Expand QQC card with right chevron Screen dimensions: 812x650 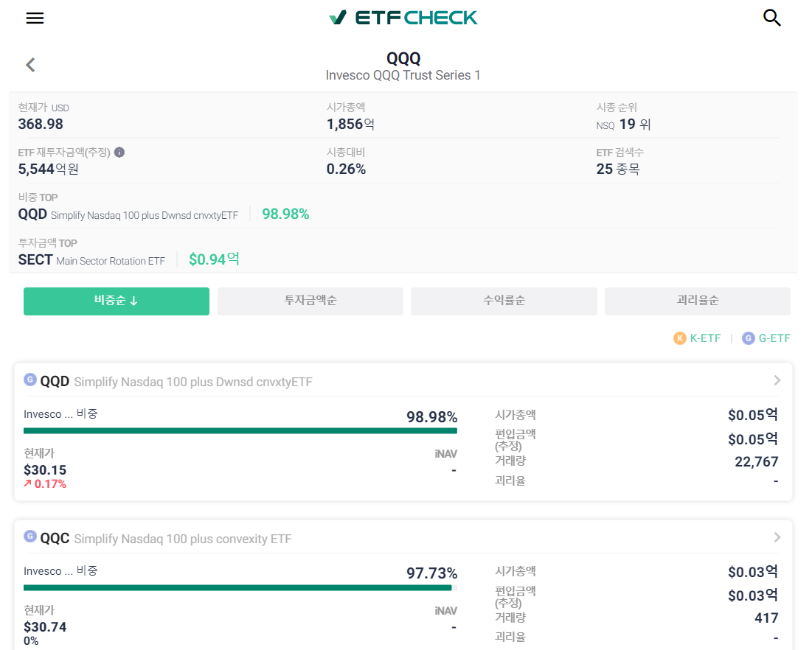(x=777, y=537)
